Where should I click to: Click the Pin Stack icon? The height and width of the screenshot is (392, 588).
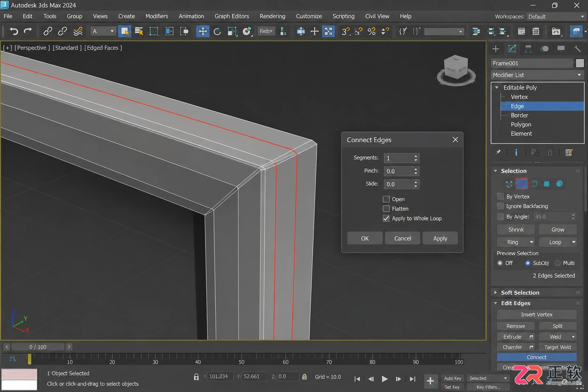pos(498,152)
